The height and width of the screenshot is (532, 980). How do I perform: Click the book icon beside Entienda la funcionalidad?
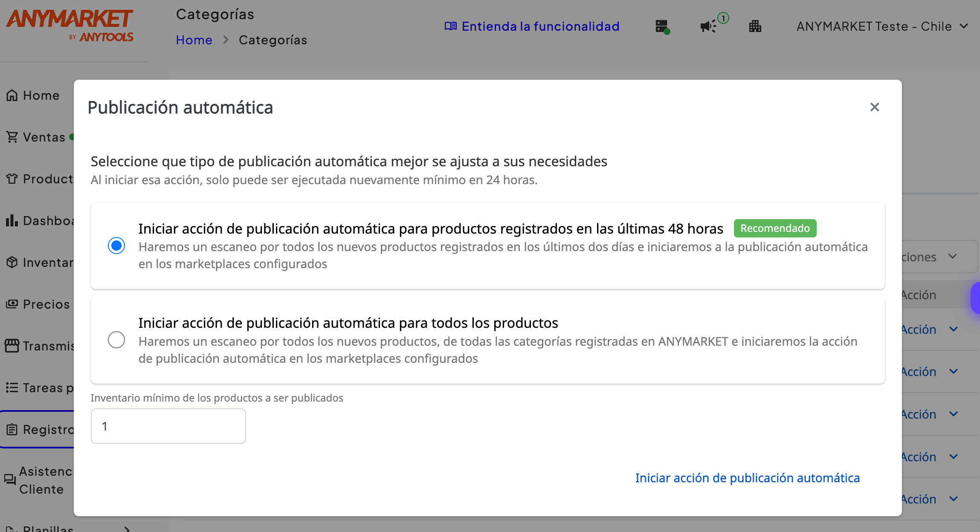450,26
